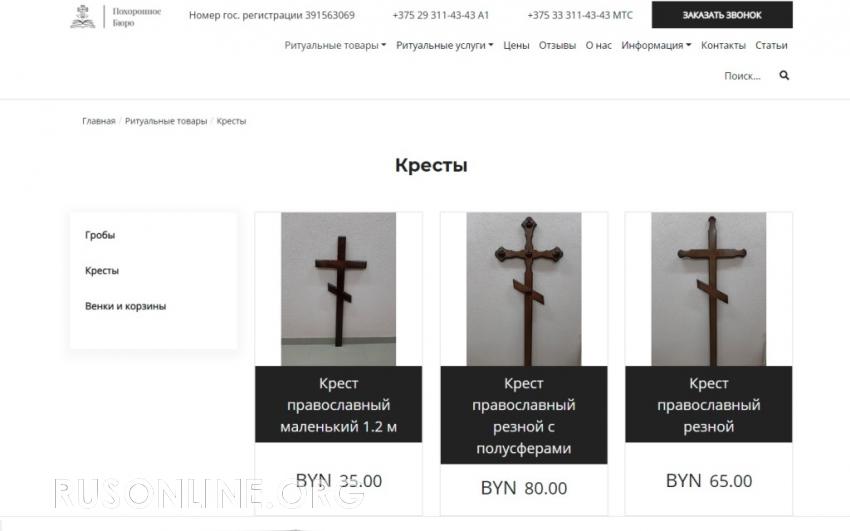The image size is (850, 531).
Task: Expand the Ритуальные услуги dropdown menu
Action: pos(445,46)
